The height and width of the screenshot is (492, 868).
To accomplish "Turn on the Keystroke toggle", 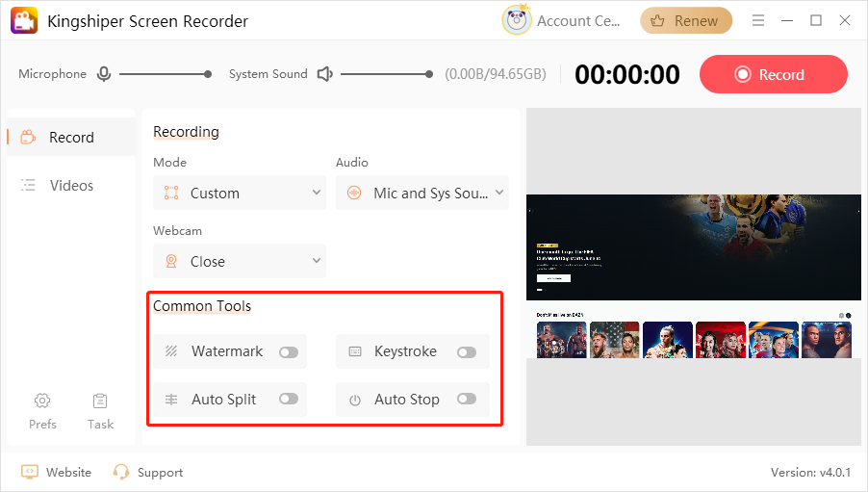I will [x=467, y=352].
